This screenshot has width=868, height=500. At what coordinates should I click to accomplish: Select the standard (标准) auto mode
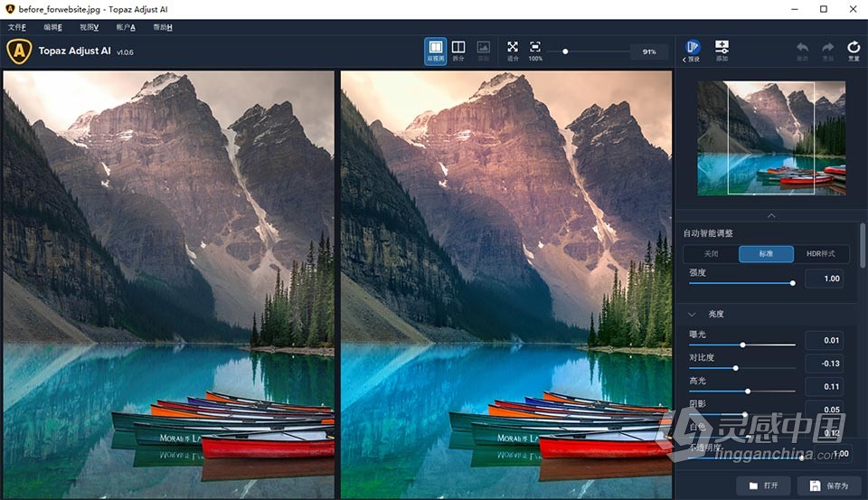pyautogui.click(x=766, y=254)
